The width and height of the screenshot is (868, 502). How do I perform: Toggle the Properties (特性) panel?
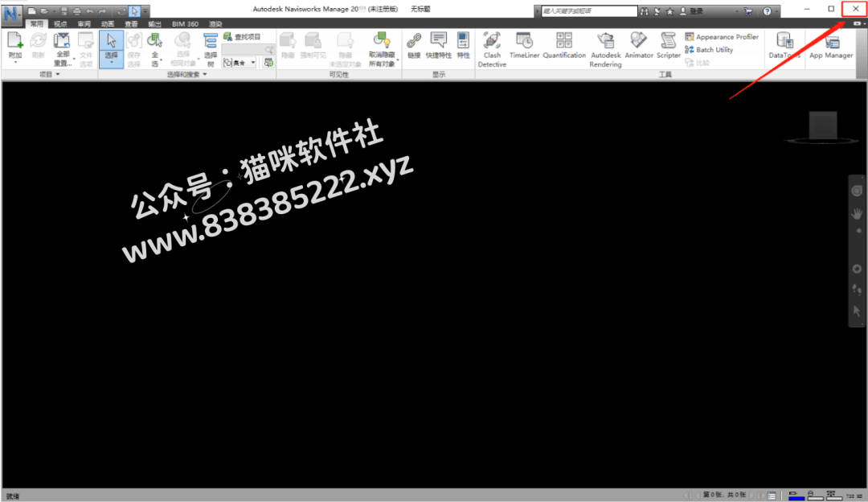point(463,45)
